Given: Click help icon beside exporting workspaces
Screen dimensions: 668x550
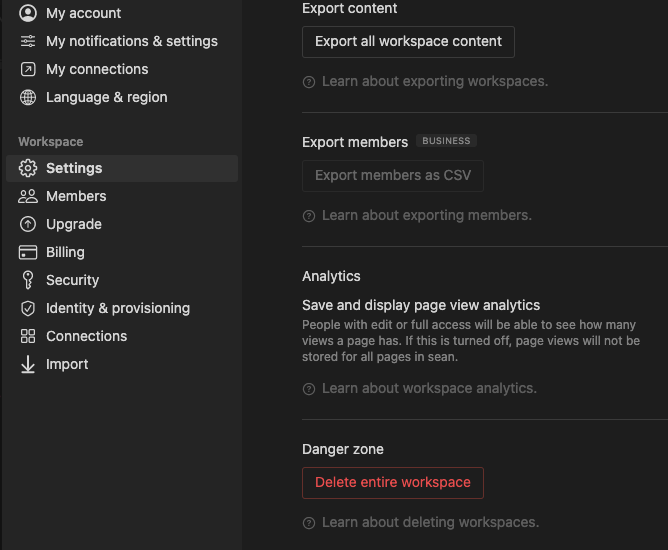Looking at the screenshot, I should point(309,82).
